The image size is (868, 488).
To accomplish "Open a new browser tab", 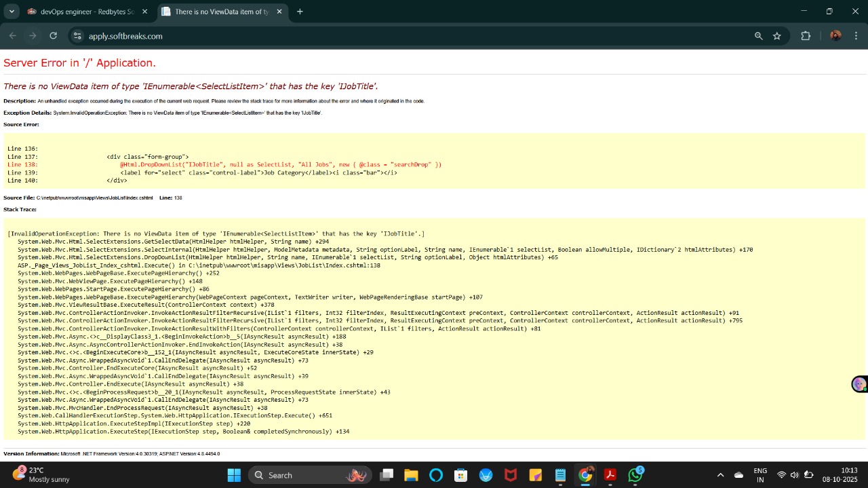I will point(300,12).
